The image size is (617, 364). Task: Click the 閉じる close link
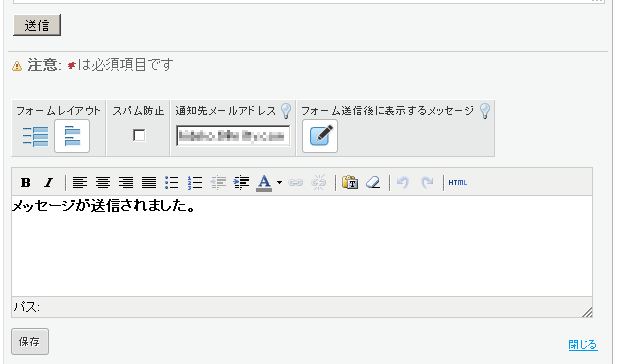click(x=583, y=345)
